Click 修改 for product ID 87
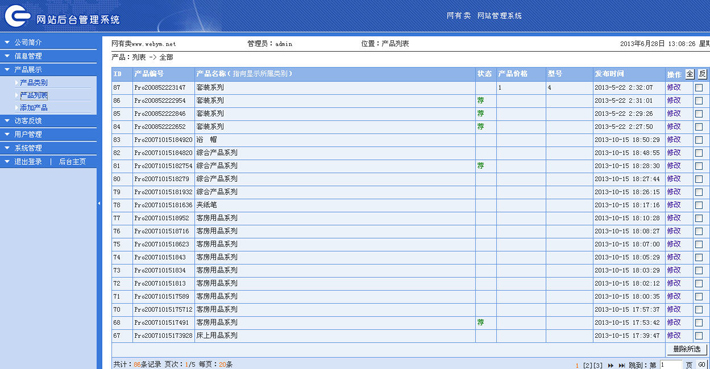Screen dimensions: 710x369 click(x=674, y=87)
